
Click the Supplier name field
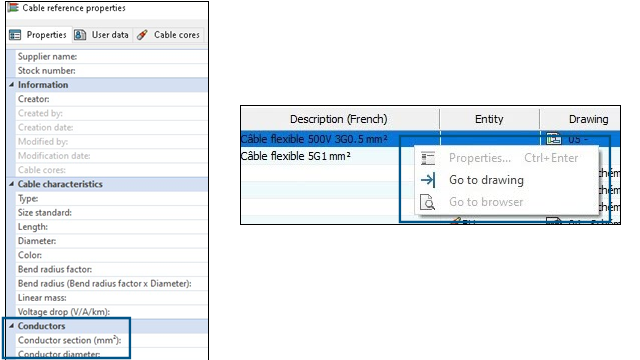tap(111, 57)
